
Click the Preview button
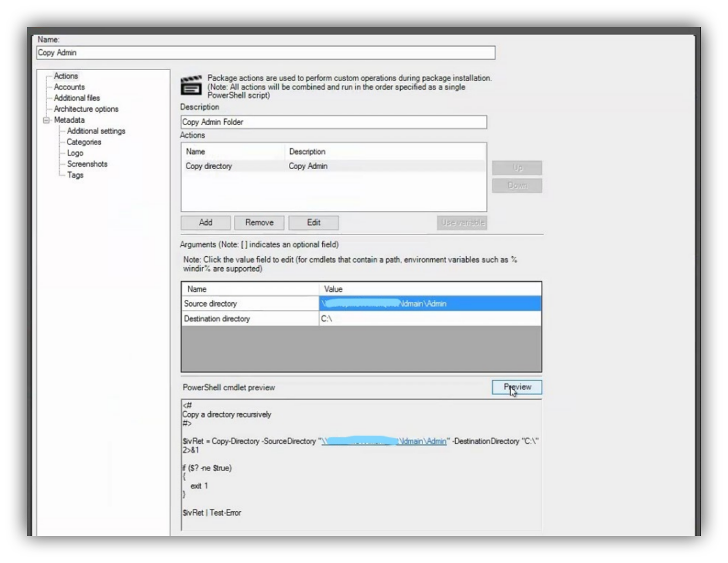[x=517, y=387]
